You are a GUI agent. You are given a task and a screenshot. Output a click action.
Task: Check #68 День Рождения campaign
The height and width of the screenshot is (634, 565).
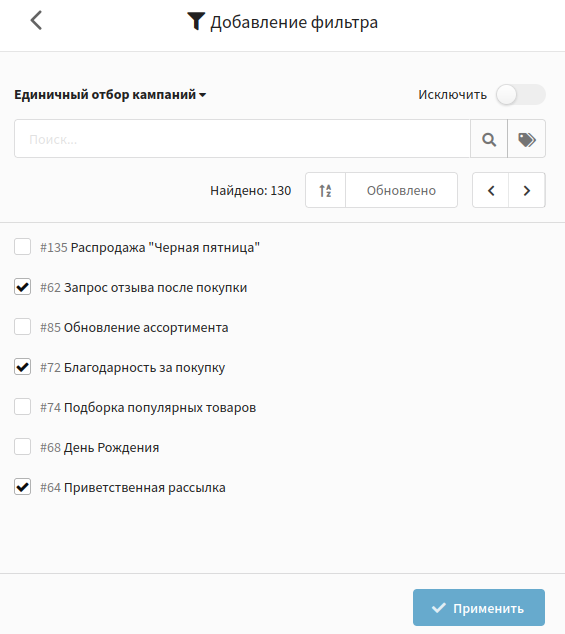click(23, 447)
